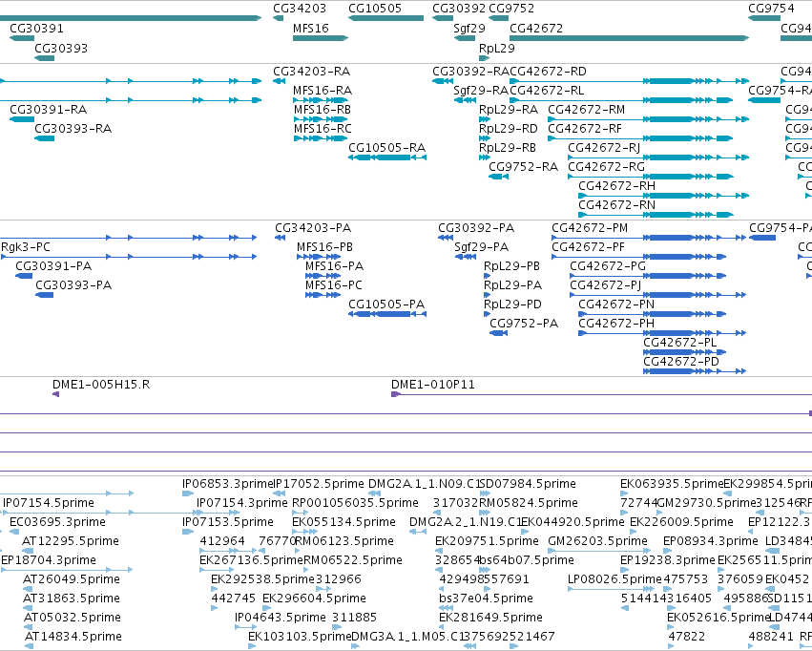Click the CG34203 gene label

click(x=300, y=9)
